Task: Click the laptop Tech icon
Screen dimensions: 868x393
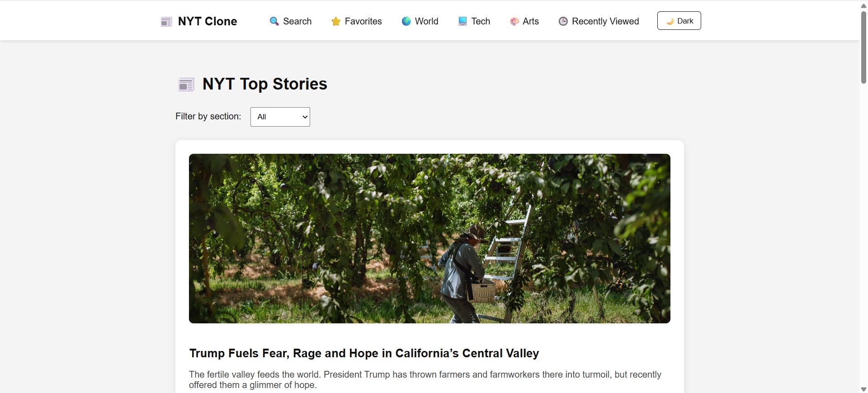Action: 462,21
